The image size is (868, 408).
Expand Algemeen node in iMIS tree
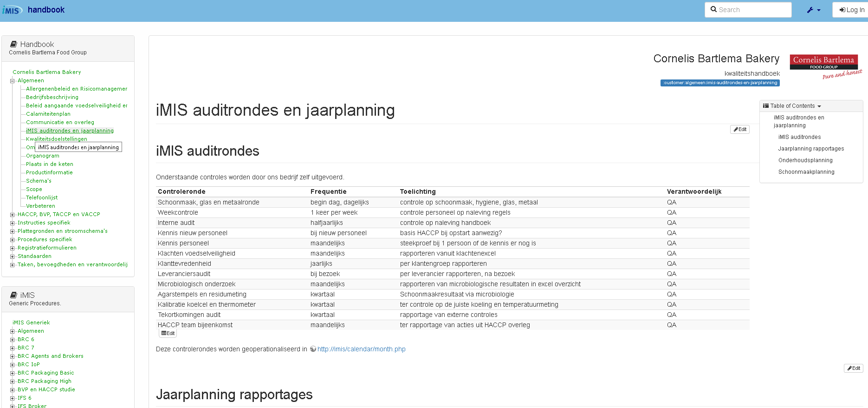13,331
